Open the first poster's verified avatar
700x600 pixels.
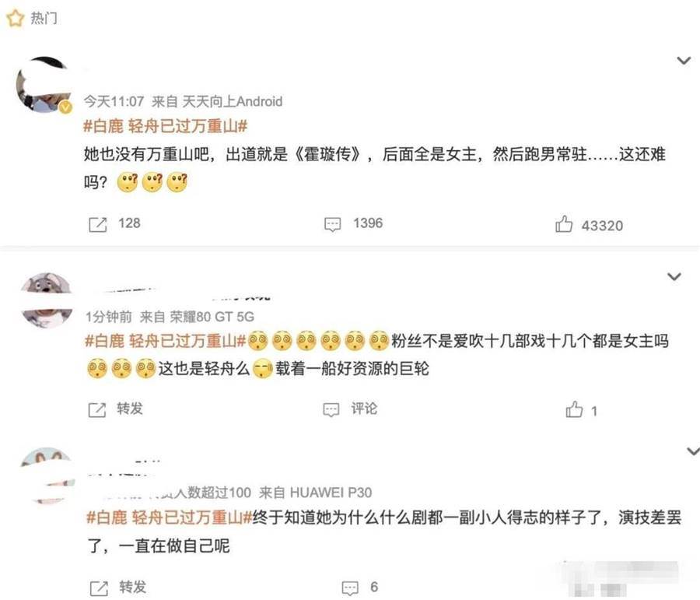pyautogui.click(x=44, y=85)
